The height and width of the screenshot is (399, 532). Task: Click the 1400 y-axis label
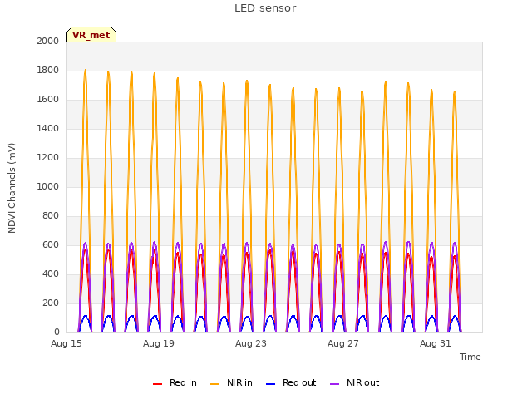(x=48, y=129)
